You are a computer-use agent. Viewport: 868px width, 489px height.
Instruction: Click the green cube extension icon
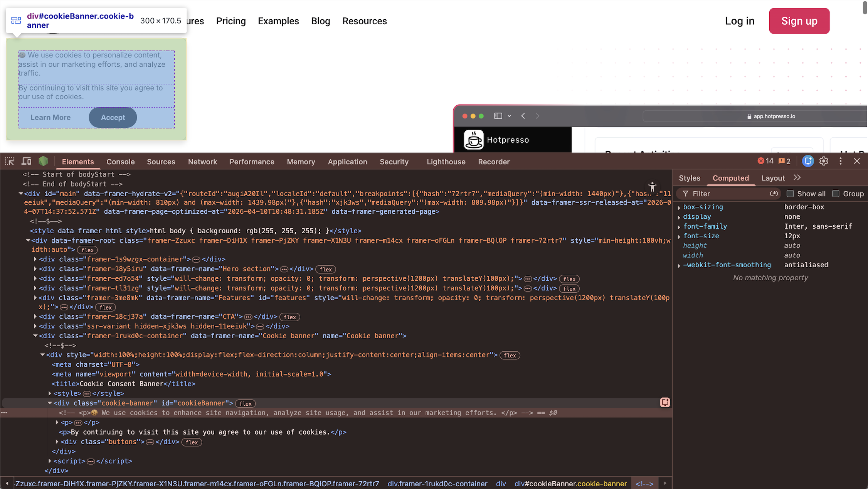pyautogui.click(x=43, y=161)
